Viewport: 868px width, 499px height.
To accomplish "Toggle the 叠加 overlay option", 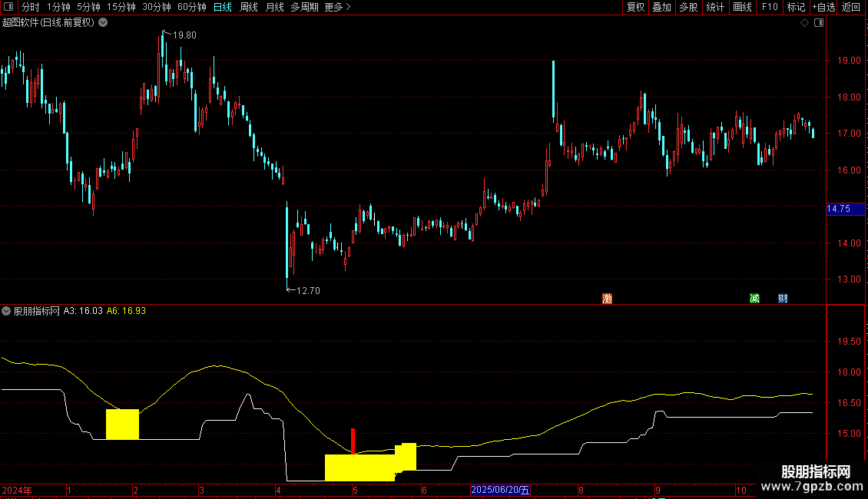I will point(661,7).
